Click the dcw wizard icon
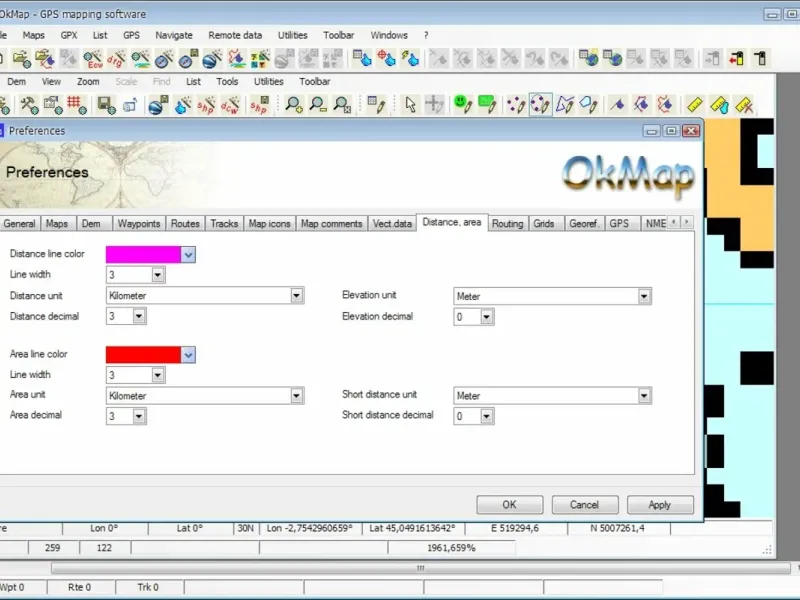Screen dimensions: 800x600 click(230, 105)
